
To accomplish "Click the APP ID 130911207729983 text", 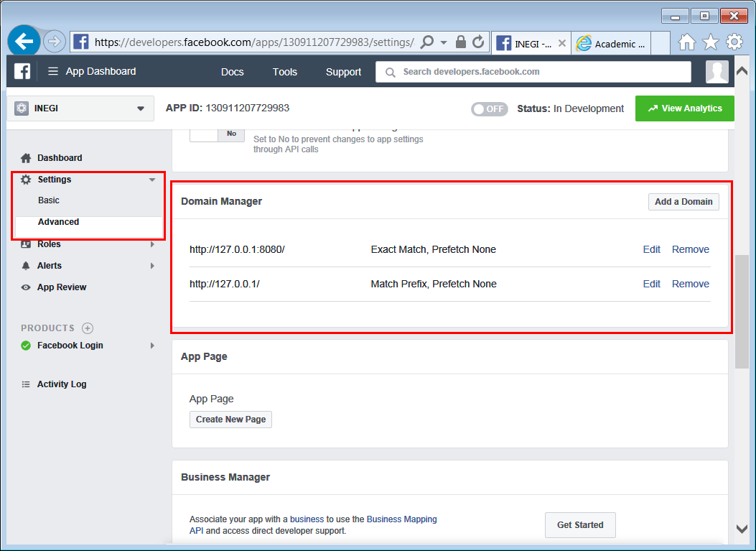I will (227, 108).
